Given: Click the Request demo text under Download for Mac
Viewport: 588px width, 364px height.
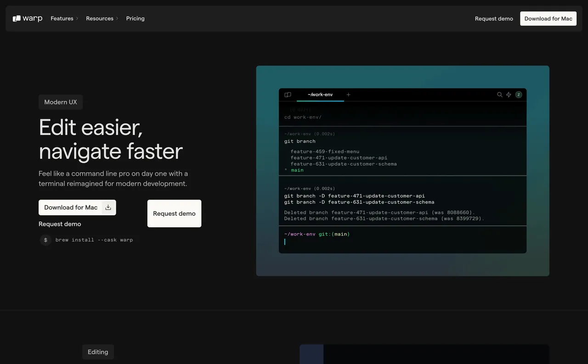Looking at the screenshot, I should (60, 224).
